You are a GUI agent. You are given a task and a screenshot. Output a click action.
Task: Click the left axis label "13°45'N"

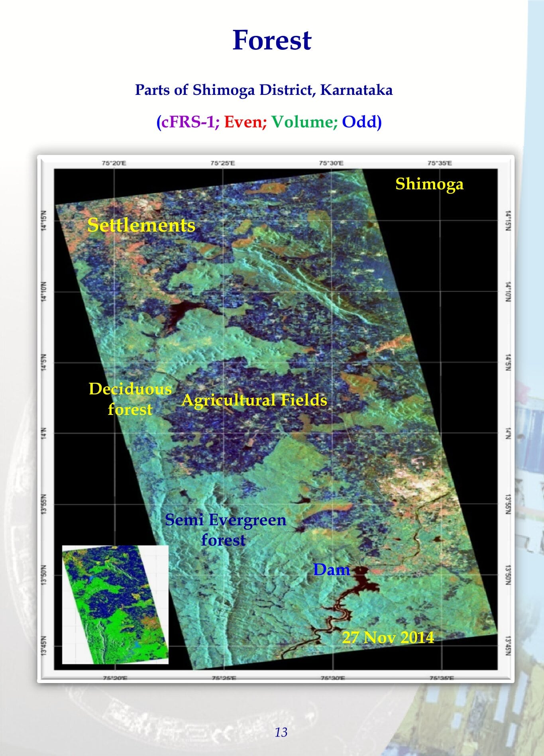tap(44, 646)
